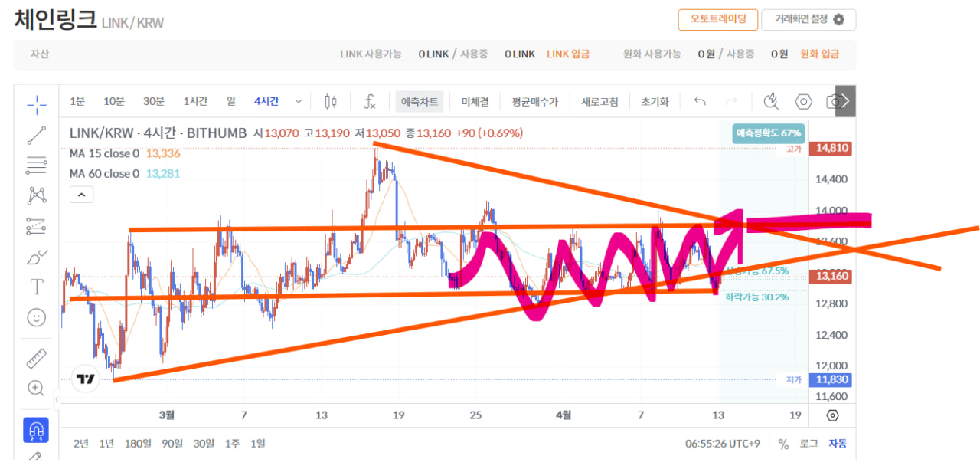Screen dimensions: 980x469
Task: Collapse the left drawing toolbar panel
Action: [57, 399]
